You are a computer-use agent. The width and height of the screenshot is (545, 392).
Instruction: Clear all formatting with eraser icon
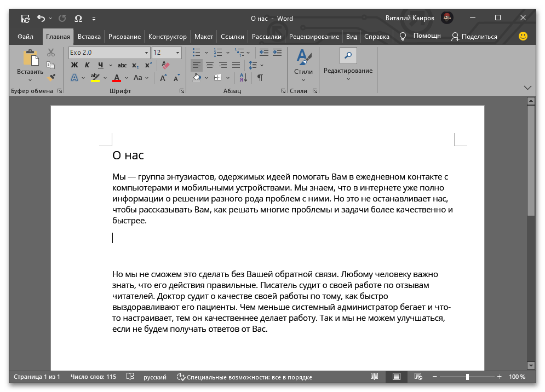(166, 65)
